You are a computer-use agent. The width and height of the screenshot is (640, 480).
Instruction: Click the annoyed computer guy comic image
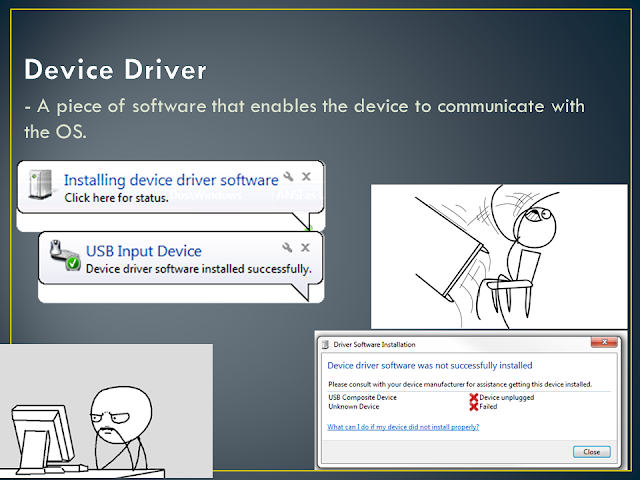[x=106, y=411]
